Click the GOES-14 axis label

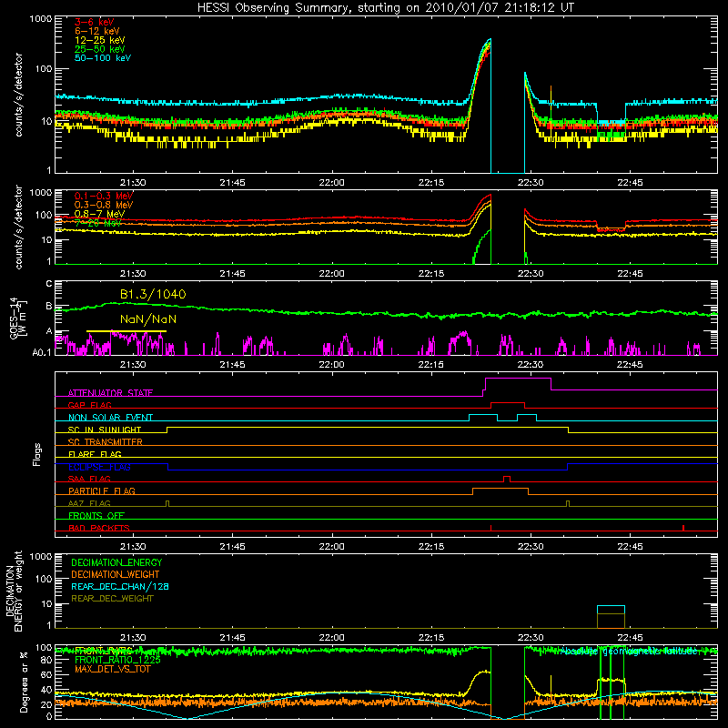[18, 318]
